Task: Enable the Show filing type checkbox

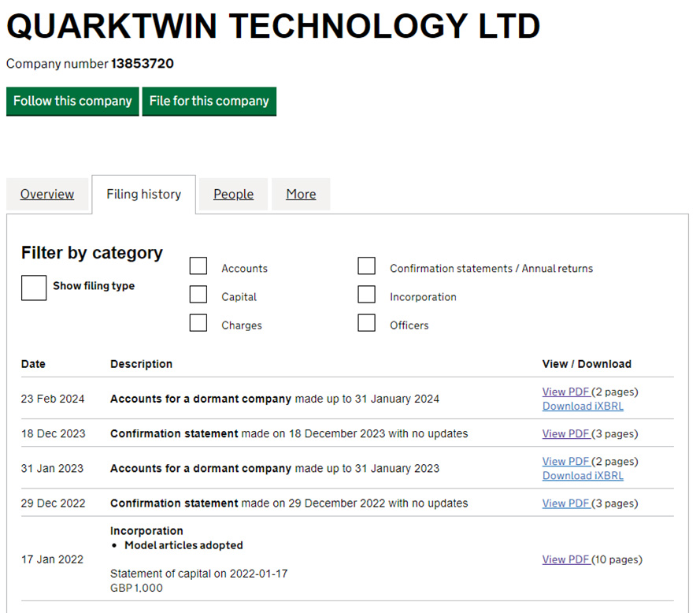Action: [34, 288]
